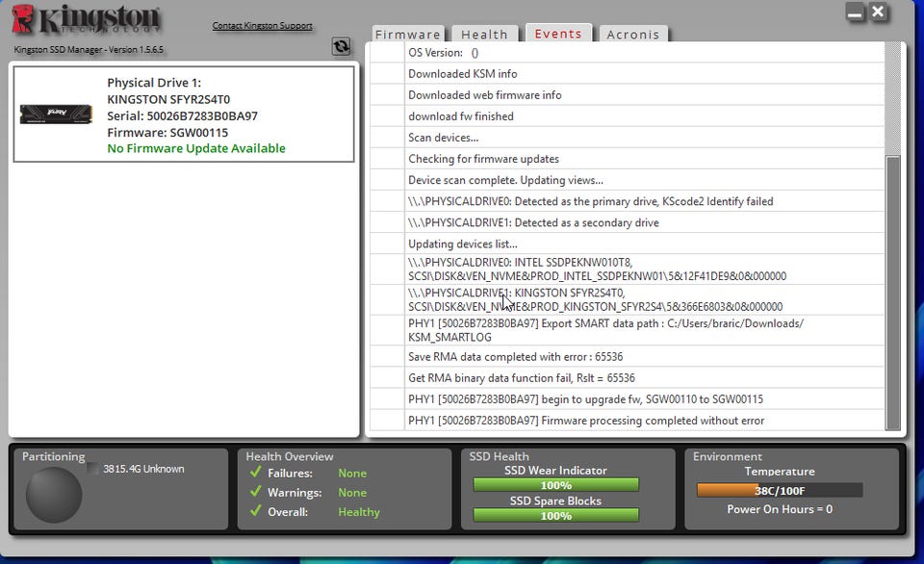Select the "Downloaded web firmware info" event
The height and width of the screenshot is (564, 924).
tap(627, 95)
